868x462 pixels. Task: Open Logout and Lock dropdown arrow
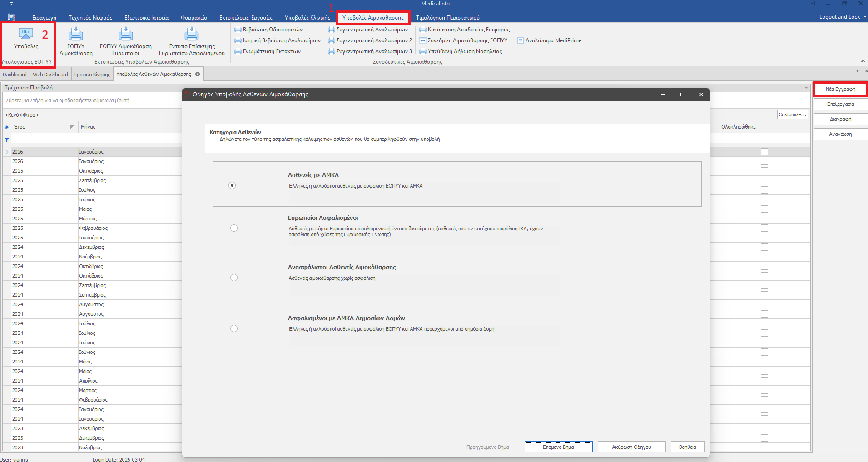pos(865,17)
